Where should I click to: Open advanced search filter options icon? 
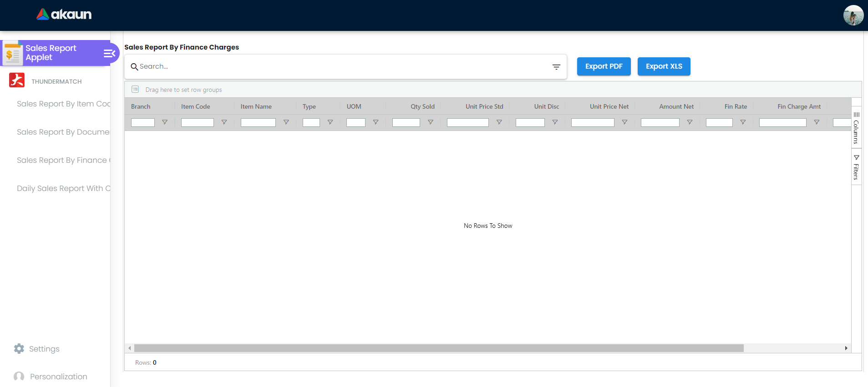pyautogui.click(x=556, y=67)
